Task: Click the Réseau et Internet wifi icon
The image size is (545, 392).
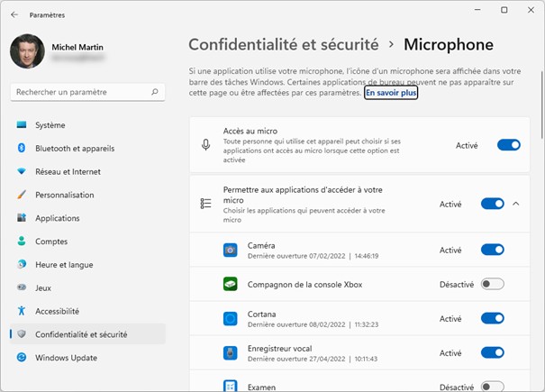Action: [22, 171]
